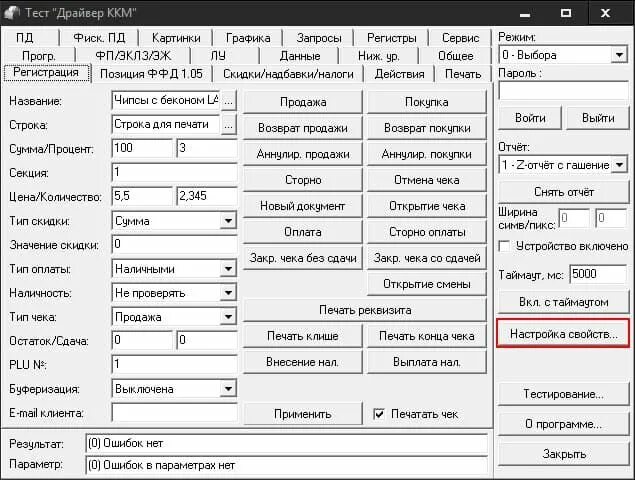Click the Выйти button
The height and width of the screenshot is (480, 635).
pos(598,118)
